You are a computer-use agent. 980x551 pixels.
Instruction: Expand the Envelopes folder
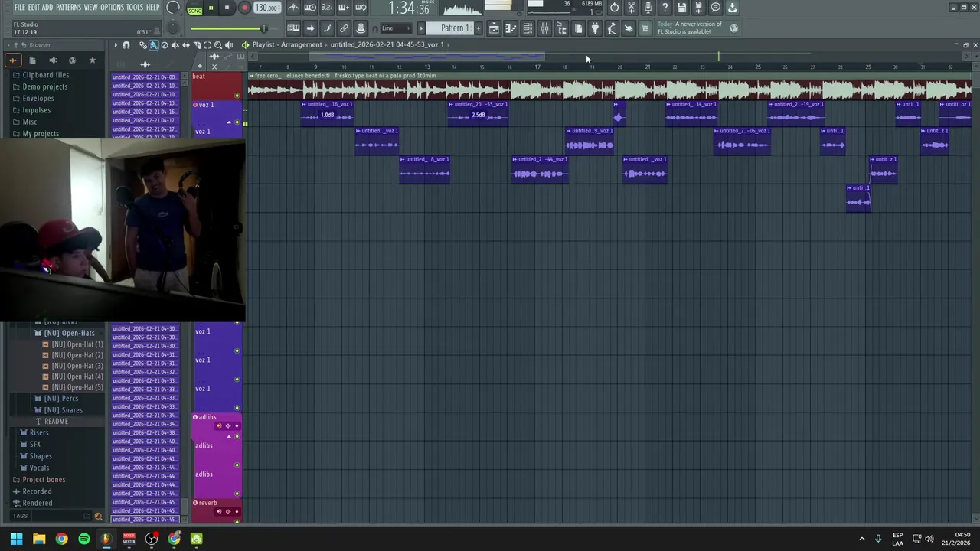click(x=38, y=99)
